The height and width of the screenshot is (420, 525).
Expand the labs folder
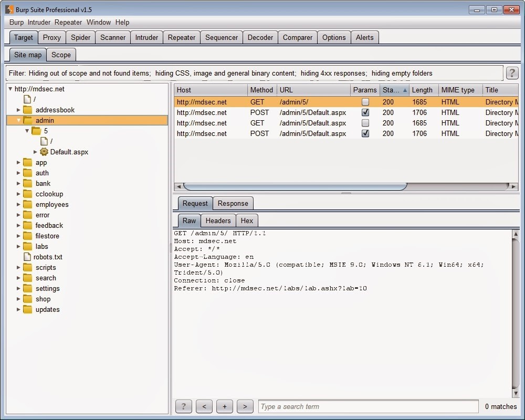18,246
